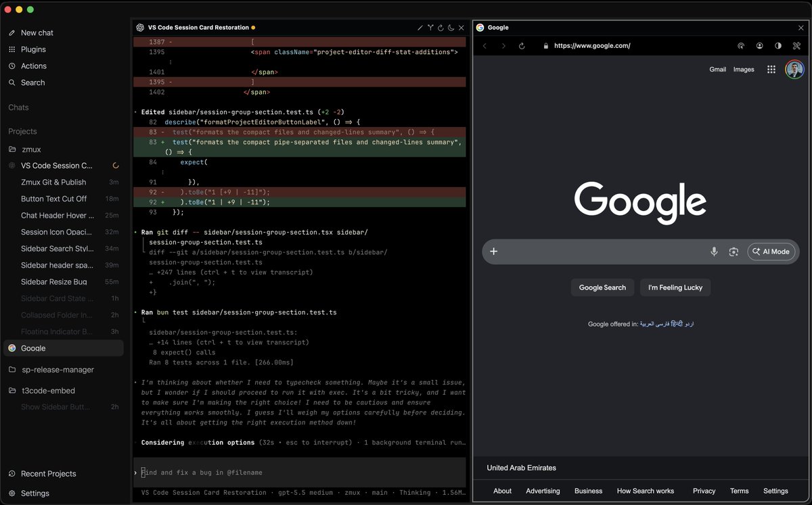This screenshot has height=505, width=812.
Task: Open the About footer link
Action: (502, 491)
